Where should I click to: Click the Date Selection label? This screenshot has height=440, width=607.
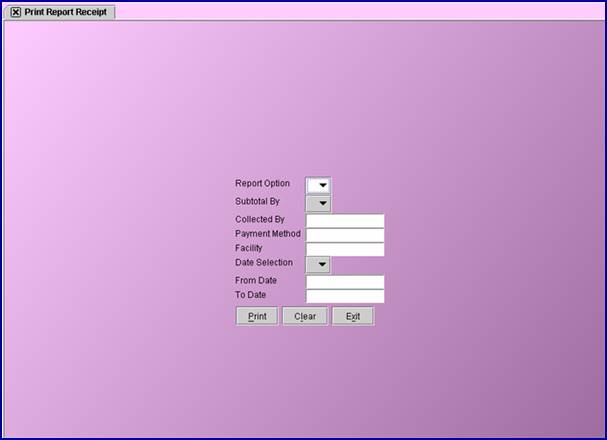[264, 262]
